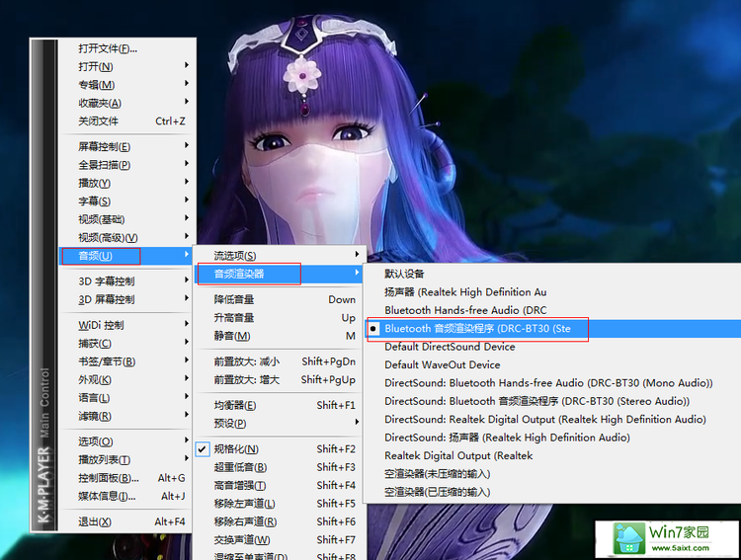Open 均衡器(E) Shift+F1
Screen dimensions: 741x560
click(280, 406)
